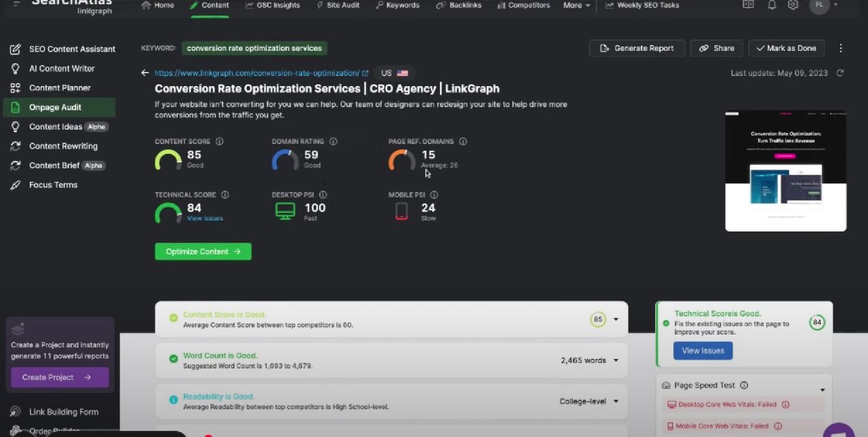Screen dimensions: 868x437
Task: Show info for Desktop PSI
Action: [x=323, y=195]
